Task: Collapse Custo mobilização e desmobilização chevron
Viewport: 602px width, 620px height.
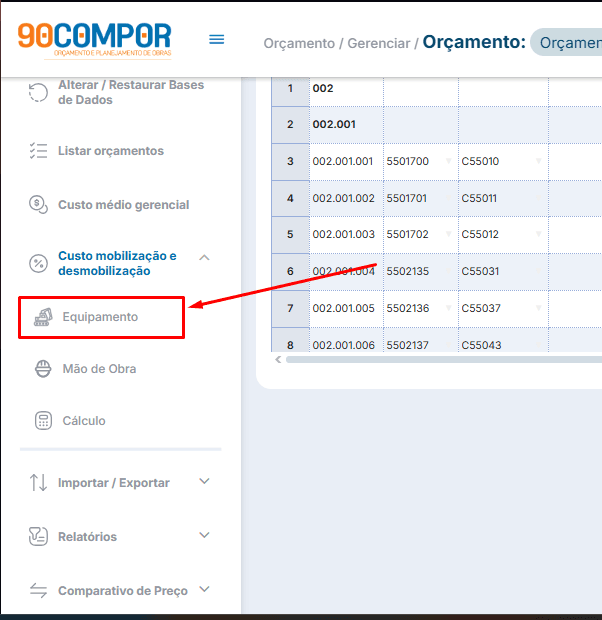Action: tap(204, 258)
